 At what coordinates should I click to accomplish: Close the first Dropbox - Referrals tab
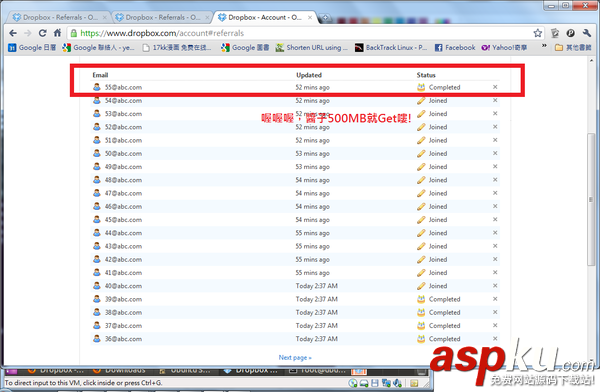tap(104, 18)
